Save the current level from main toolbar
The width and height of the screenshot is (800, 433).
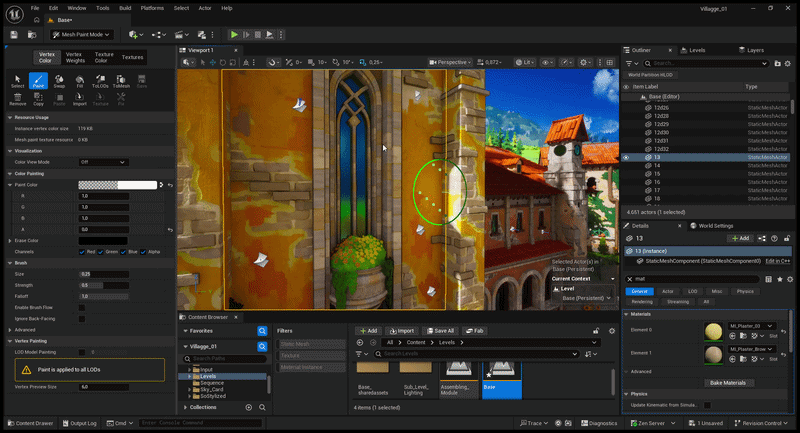pos(14,35)
